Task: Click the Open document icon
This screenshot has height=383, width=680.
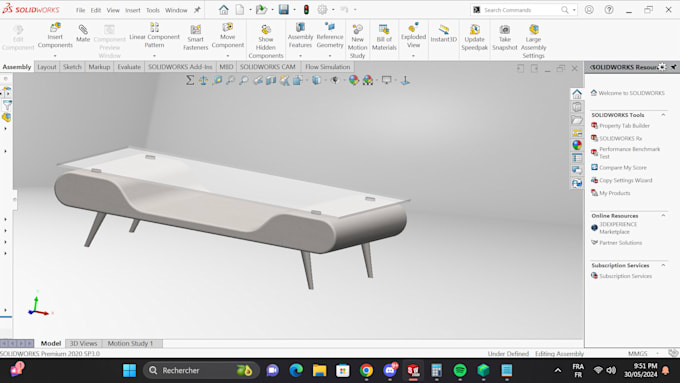Action: 261,10
